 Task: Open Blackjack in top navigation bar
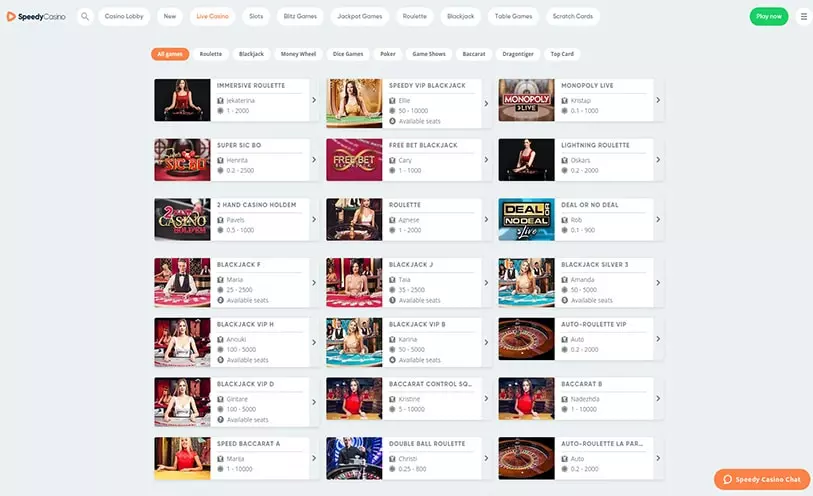(460, 17)
